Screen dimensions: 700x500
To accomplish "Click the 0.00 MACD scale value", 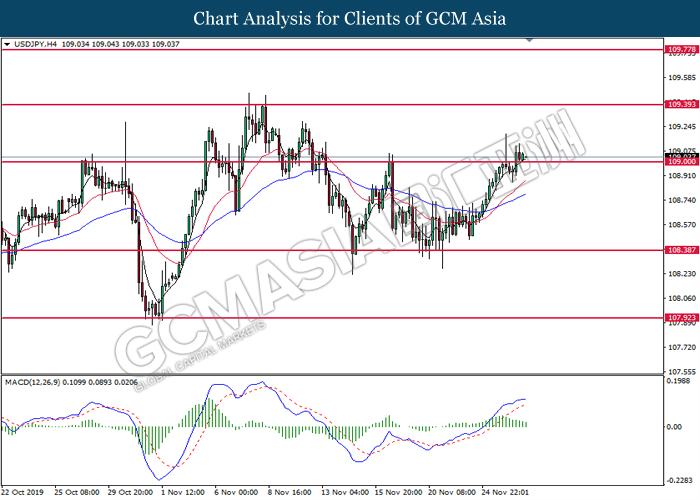I will click(x=674, y=427).
